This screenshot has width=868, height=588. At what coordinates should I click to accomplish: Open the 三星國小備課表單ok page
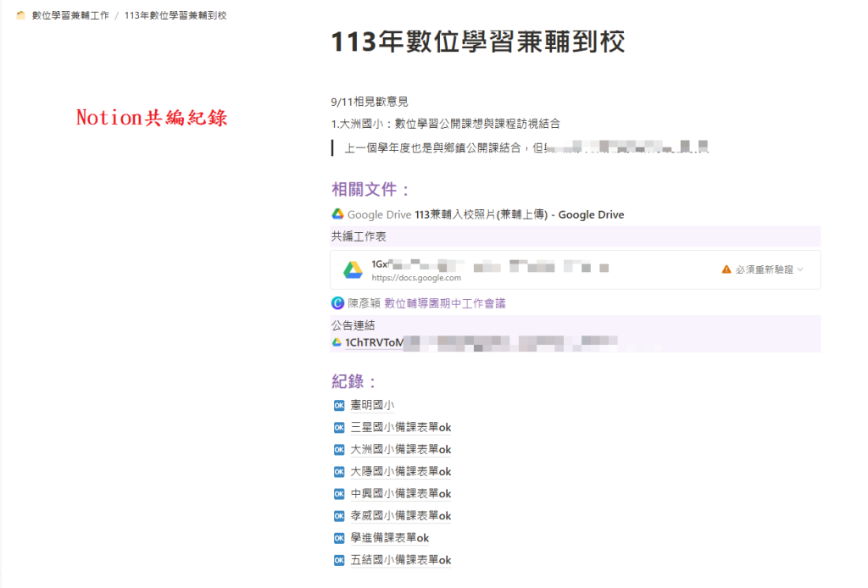click(x=400, y=428)
